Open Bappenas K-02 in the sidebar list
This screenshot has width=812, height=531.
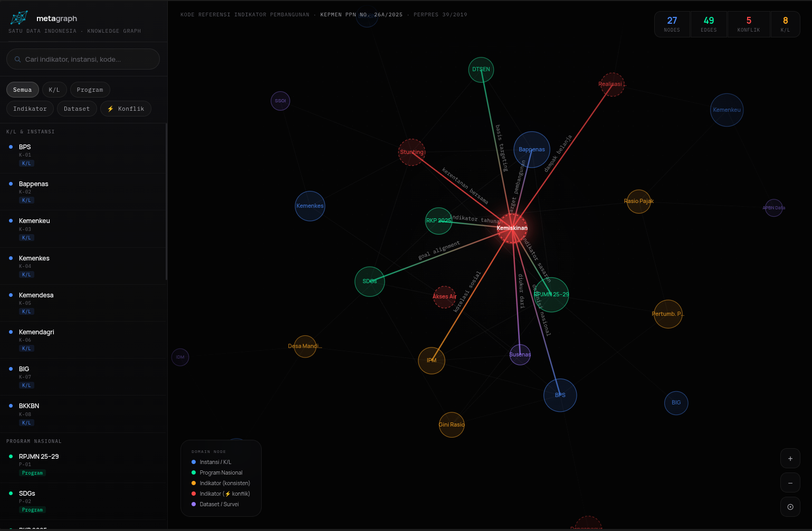[x=83, y=192]
